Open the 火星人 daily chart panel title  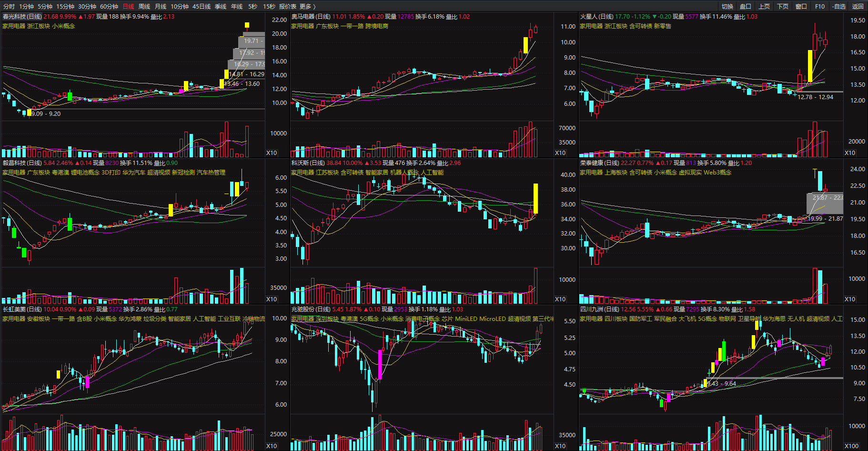pos(596,17)
